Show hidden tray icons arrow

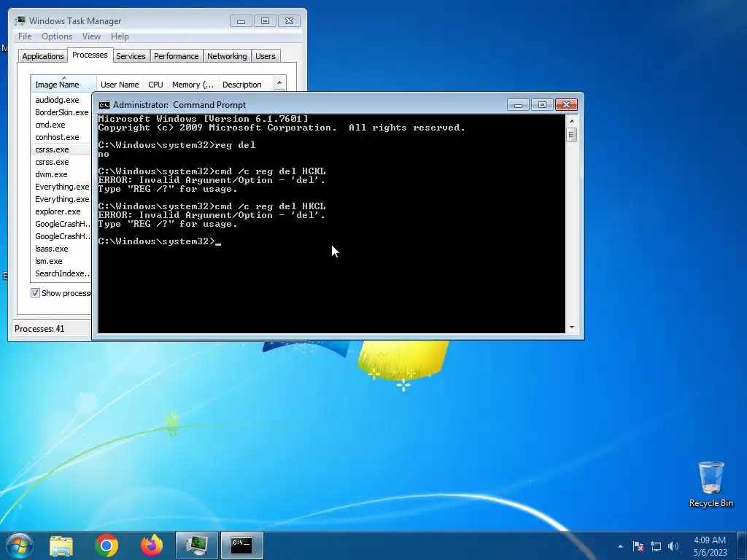620,546
